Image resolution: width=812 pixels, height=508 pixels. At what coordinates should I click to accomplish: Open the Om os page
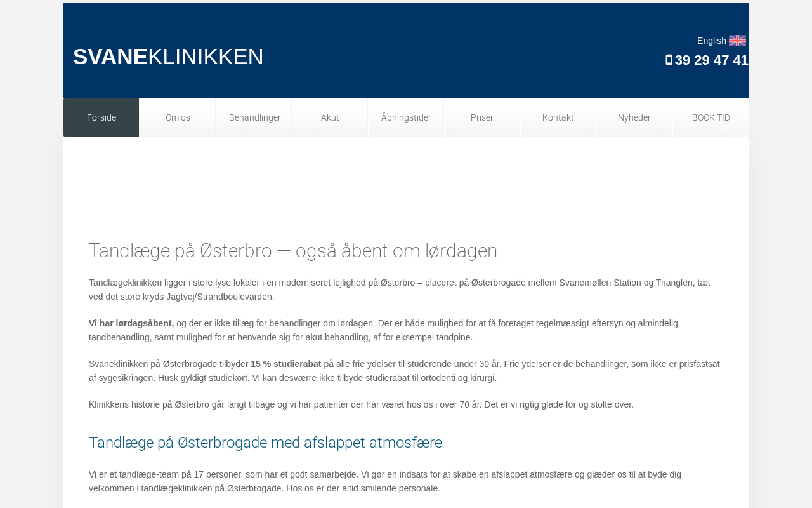tap(178, 117)
